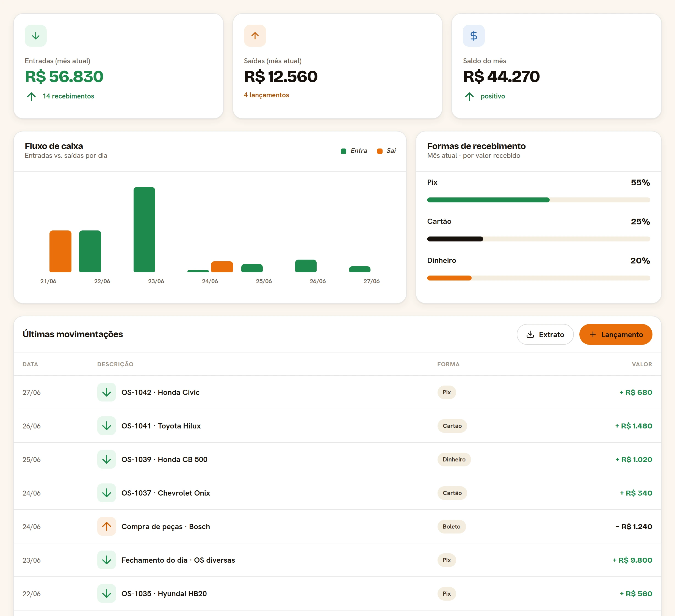Click the up arrow beside positivo
The height and width of the screenshot is (616, 675).
469,97
